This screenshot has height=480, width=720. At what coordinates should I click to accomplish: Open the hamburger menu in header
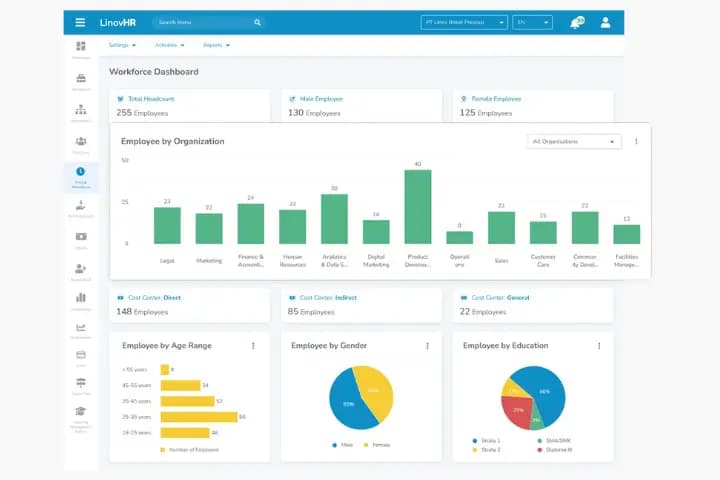pos(80,22)
